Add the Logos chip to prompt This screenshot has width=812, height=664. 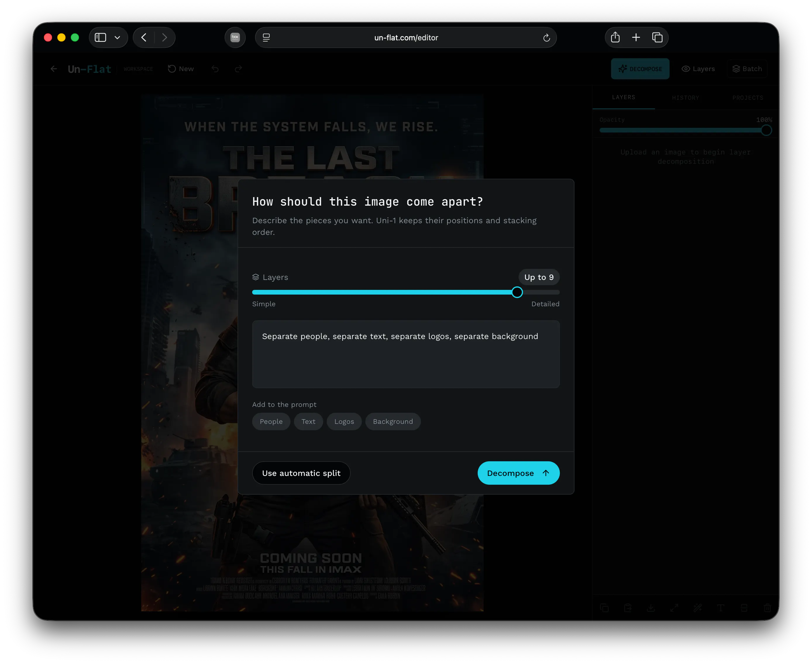[344, 422]
